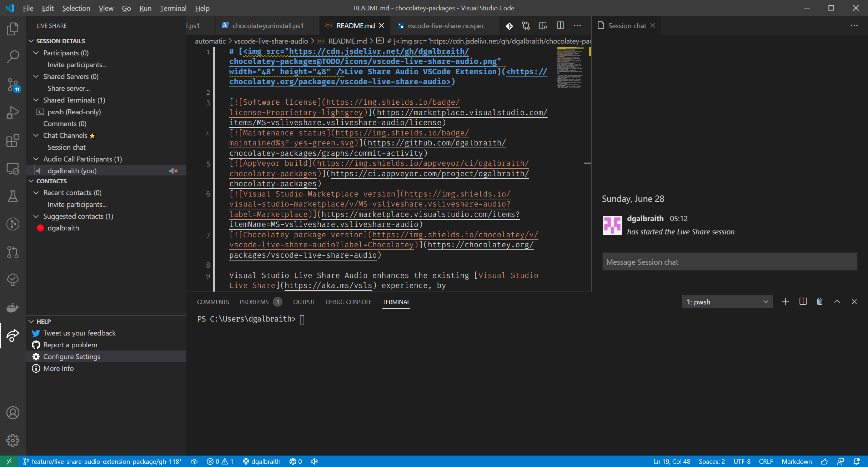Click the Split Editor Right icon
The image size is (868, 467).
[x=561, y=26]
